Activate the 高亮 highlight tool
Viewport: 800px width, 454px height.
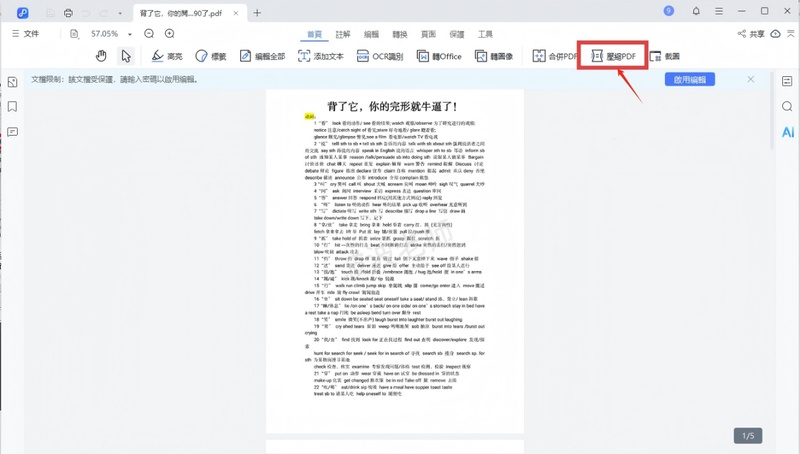[x=167, y=56]
